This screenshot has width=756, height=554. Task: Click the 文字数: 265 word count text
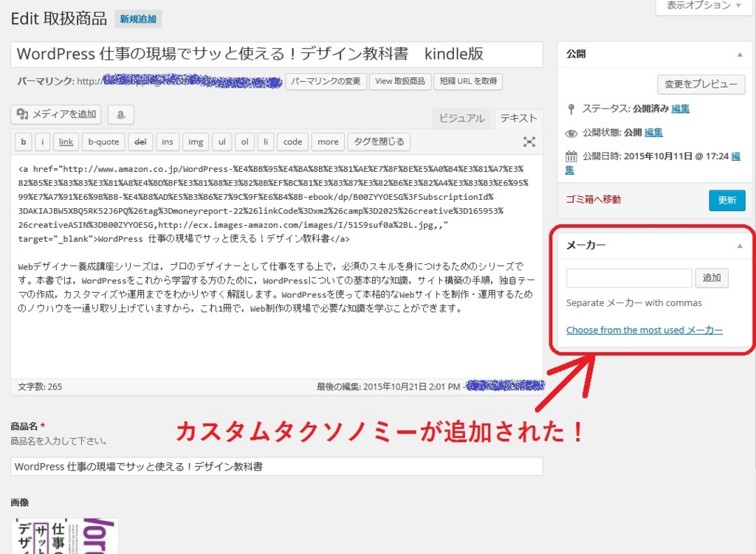(x=40, y=387)
